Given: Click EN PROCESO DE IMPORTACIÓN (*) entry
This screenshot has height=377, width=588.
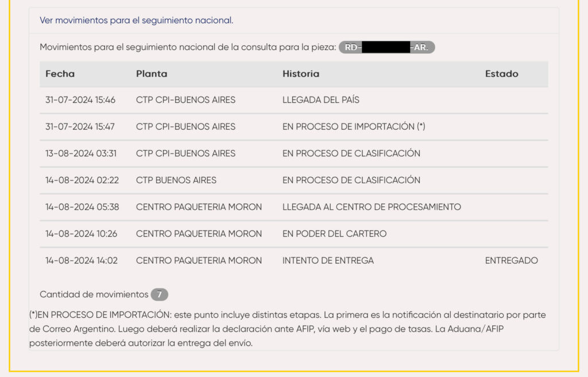Looking at the screenshot, I should coord(354,126).
